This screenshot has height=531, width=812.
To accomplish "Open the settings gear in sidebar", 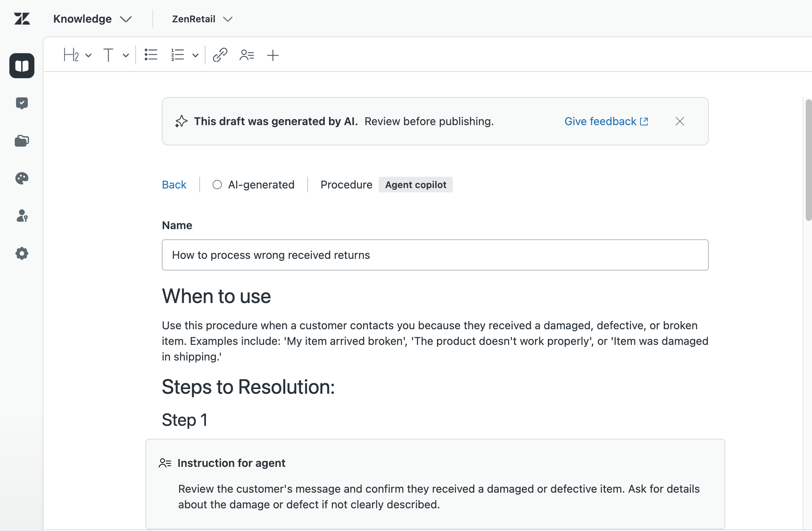I will coord(22,253).
